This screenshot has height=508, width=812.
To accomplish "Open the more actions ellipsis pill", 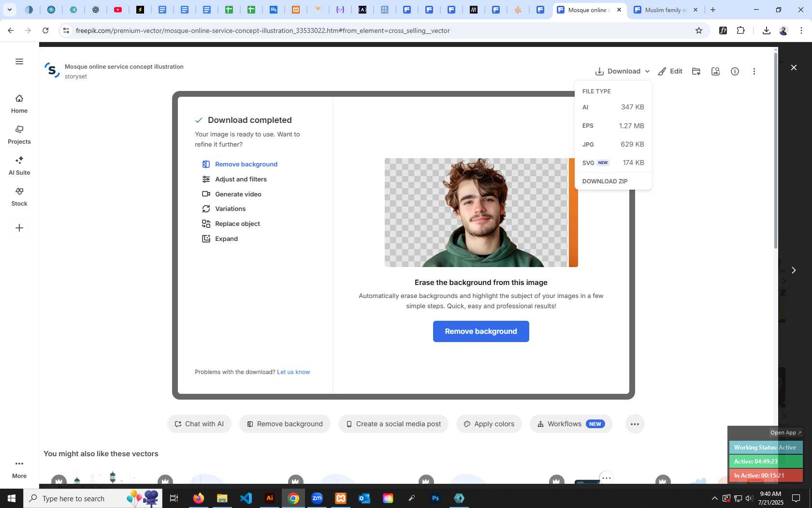I will click(x=635, y=424).
